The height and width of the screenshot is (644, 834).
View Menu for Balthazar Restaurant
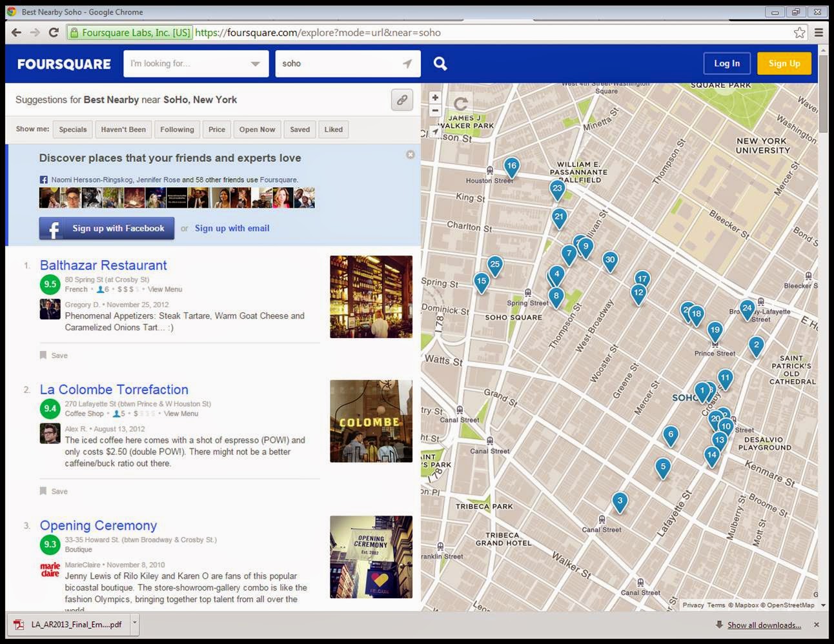(165, 290)
